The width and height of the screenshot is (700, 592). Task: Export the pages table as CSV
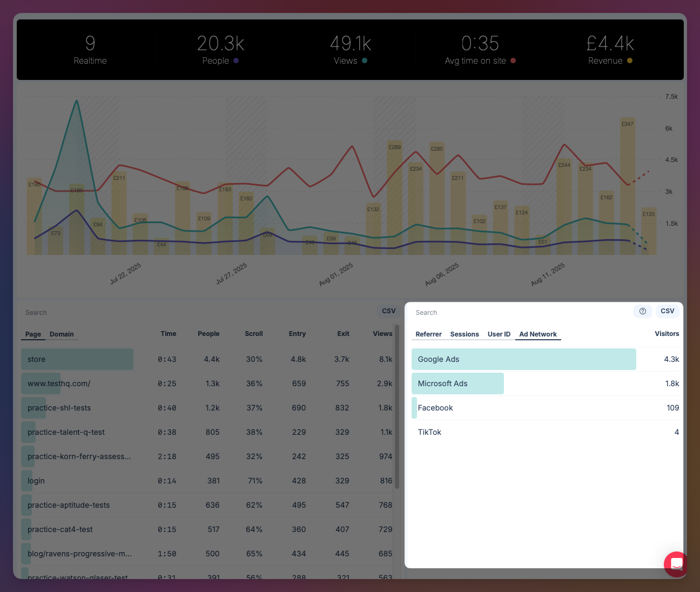[388, 311]
